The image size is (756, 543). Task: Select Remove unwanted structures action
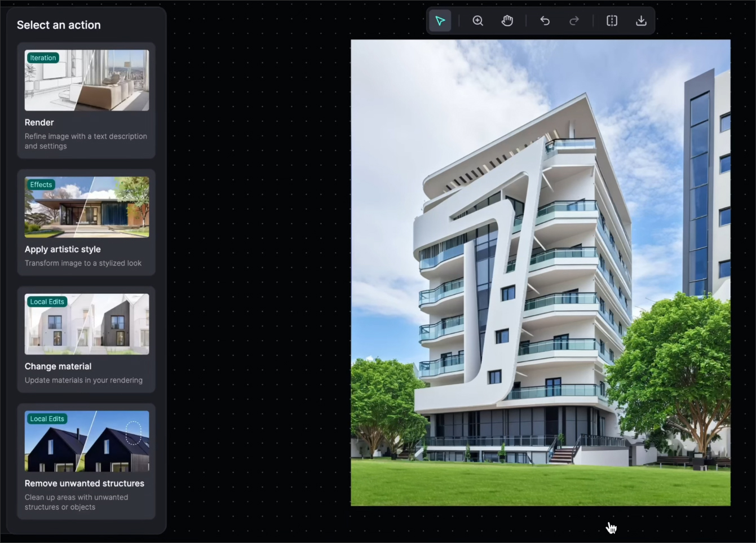[86, 461]
